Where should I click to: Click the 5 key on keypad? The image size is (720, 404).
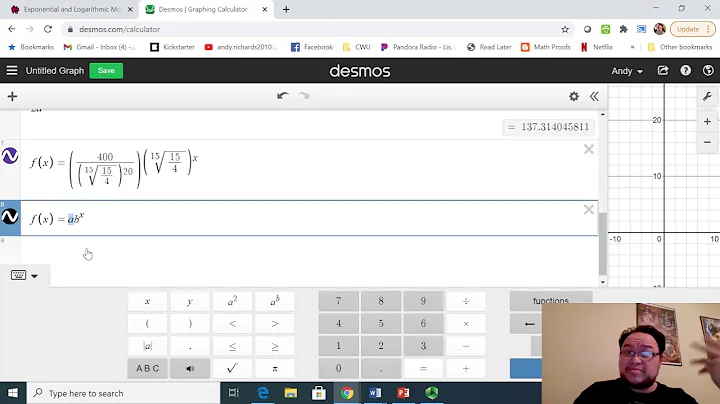(x=381, y=324)
